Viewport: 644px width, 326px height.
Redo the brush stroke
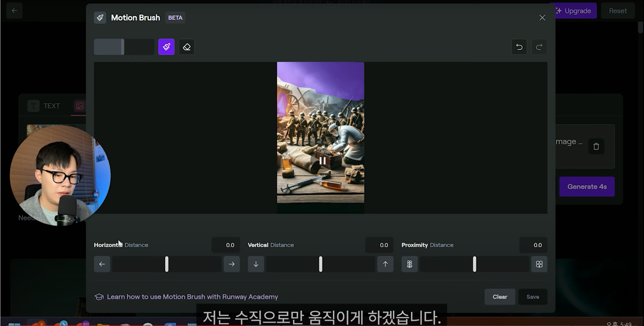click(539, 47)
